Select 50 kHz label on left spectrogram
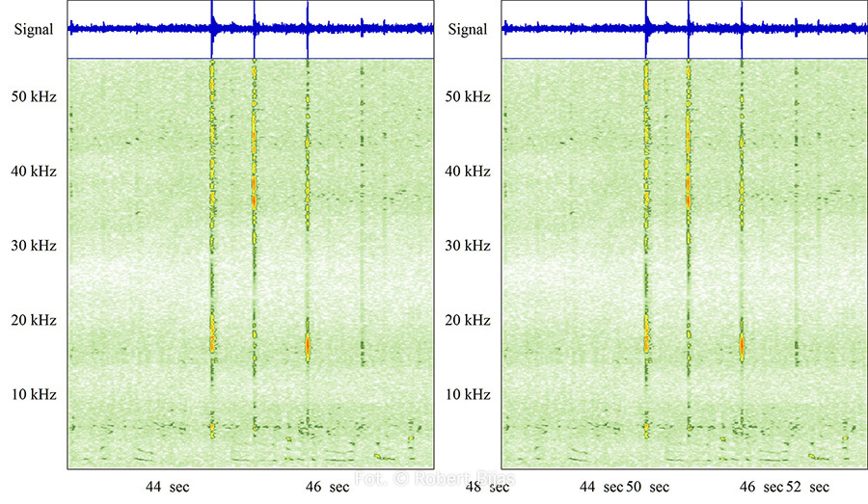The image size is (868, 504). [x=33, y=97]
